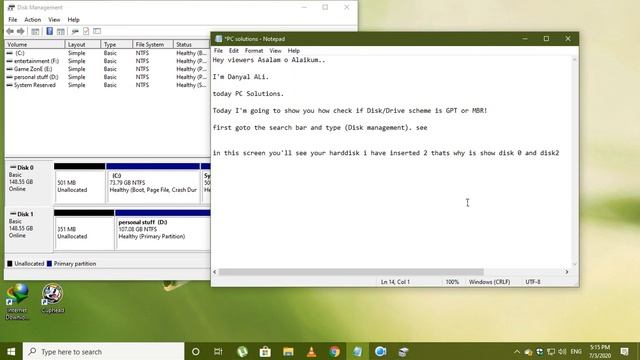Click Notepad's scroll-right arrow
The image size is (640, 360).
567,272
